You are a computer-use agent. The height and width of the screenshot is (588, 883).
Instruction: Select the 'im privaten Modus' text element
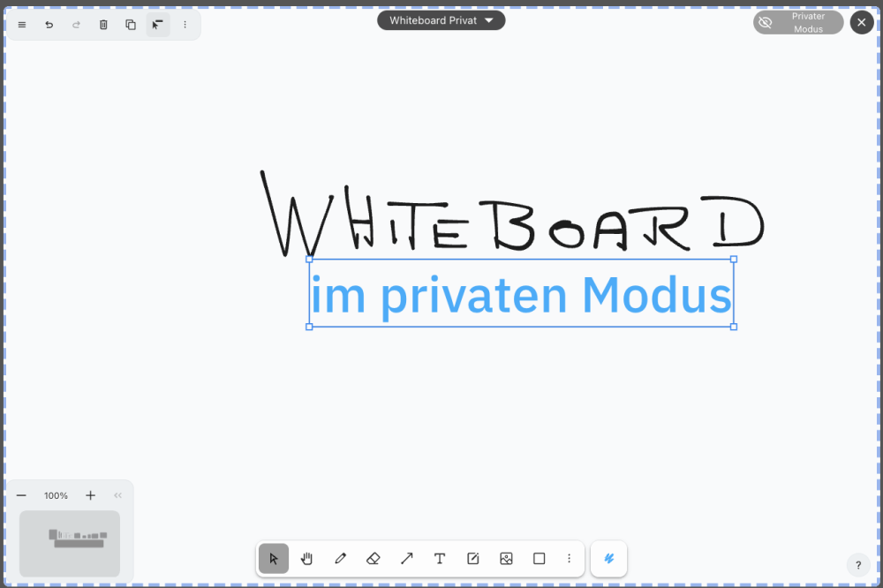coord(521,294)
